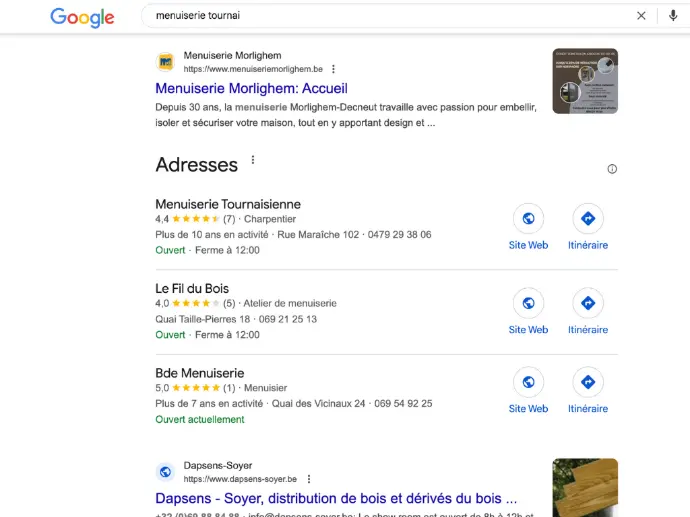
Task: Open the Menuiserie Tournaisienne listing
Action: tap(228, 204)
